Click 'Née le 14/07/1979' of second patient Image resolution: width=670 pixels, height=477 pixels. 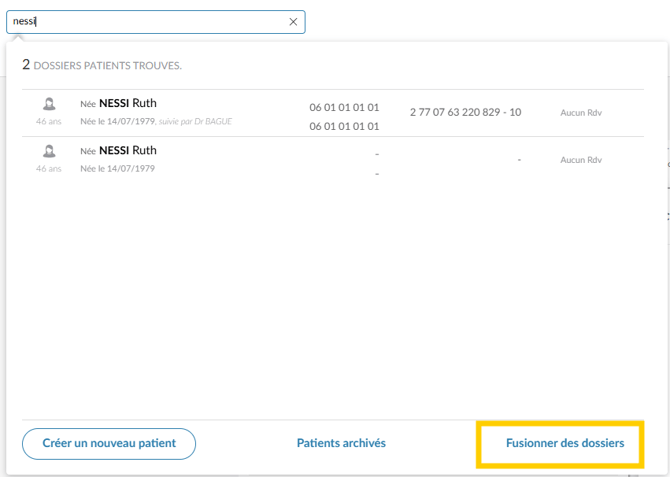[x=118, y=168]
